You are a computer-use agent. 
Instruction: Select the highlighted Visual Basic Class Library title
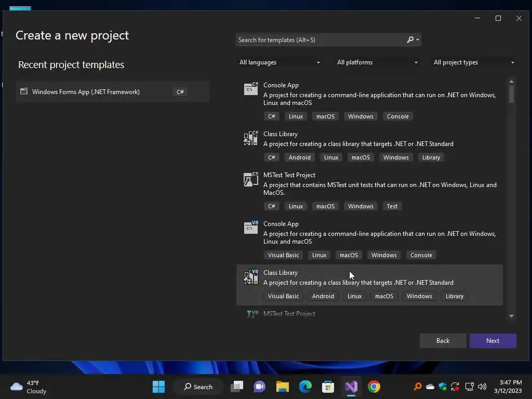click(x=281, y=273)
